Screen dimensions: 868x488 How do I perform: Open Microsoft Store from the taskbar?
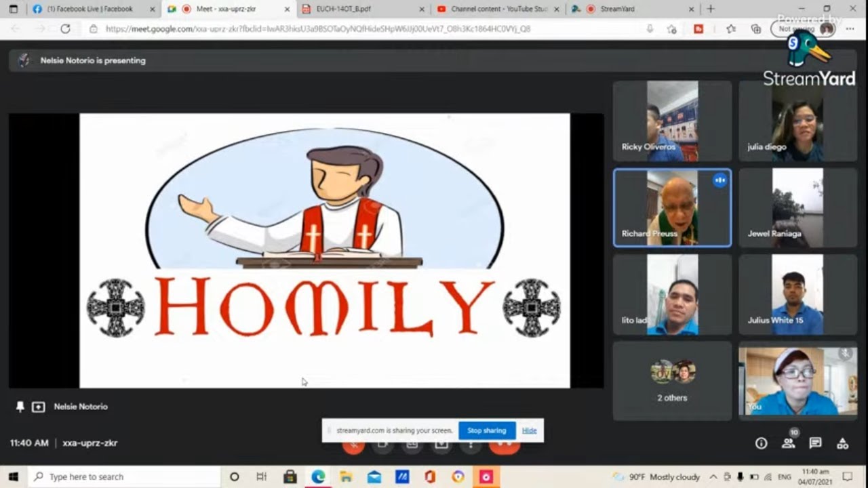pos(290,476)
